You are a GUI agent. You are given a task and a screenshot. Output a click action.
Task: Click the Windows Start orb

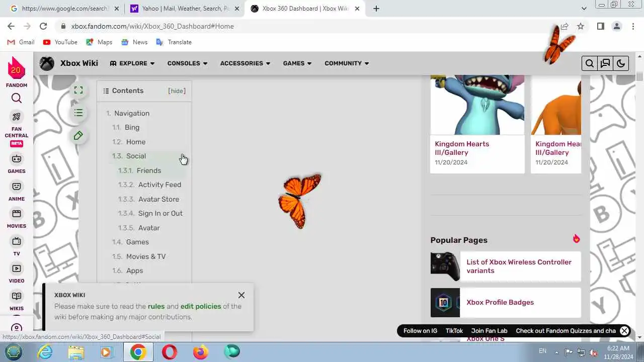tap(14, 352)
